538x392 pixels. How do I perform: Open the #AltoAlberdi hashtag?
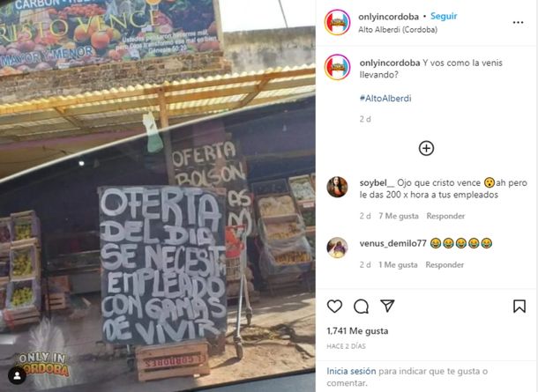tap(385, 99)
